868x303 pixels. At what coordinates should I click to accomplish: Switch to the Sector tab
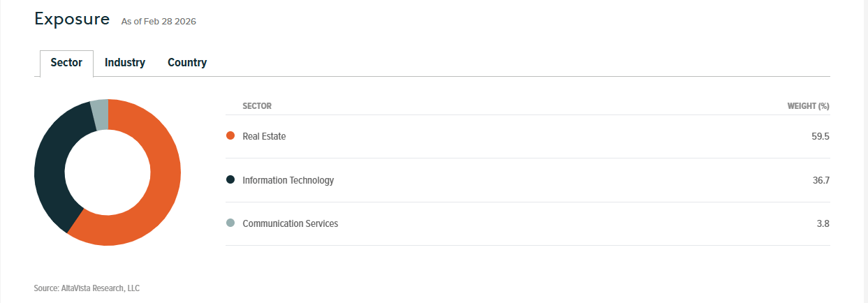[66, 63]
